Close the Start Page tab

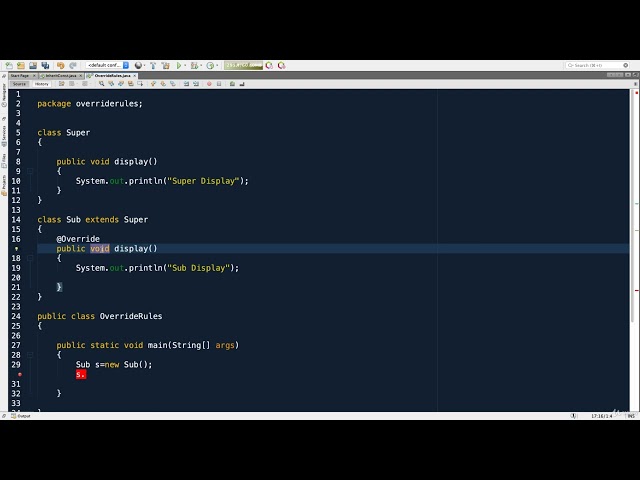[x=34, y=76]
